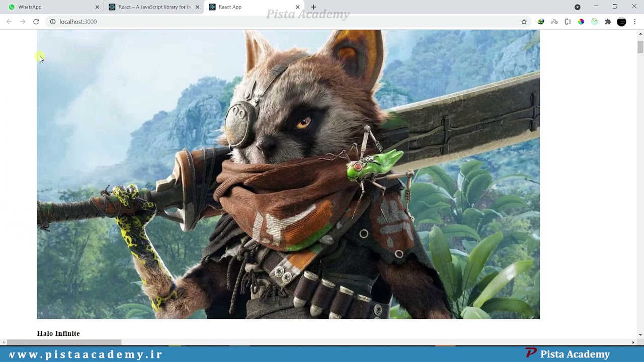Close the React JavaScript library tab
The image size is (644, 362).
pos(197,7)
